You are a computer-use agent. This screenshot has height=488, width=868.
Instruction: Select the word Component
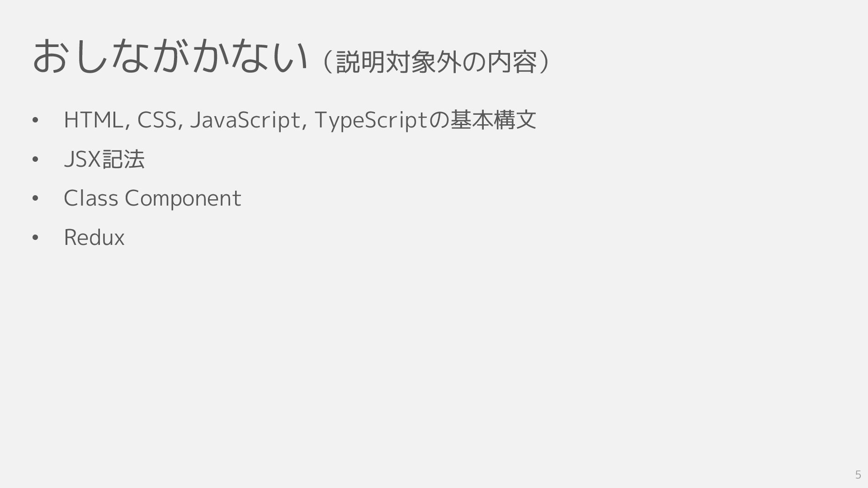pyautogui.click(x=183, y=198)
